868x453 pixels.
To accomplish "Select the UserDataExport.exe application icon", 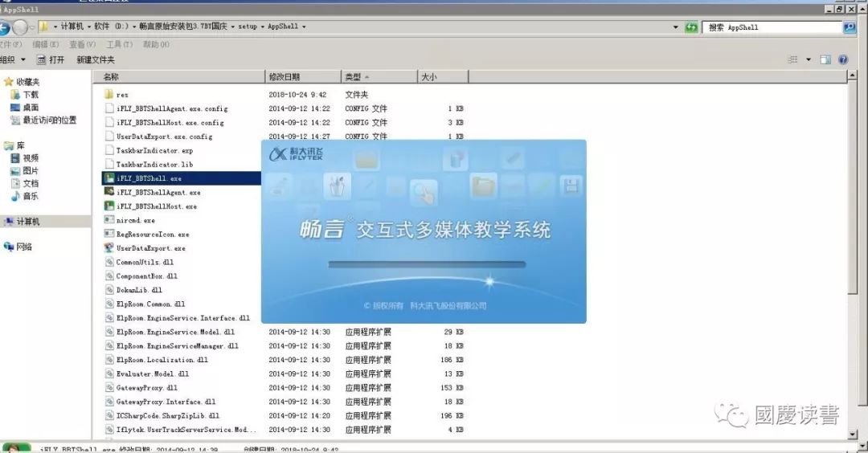I will pos(109,248).
